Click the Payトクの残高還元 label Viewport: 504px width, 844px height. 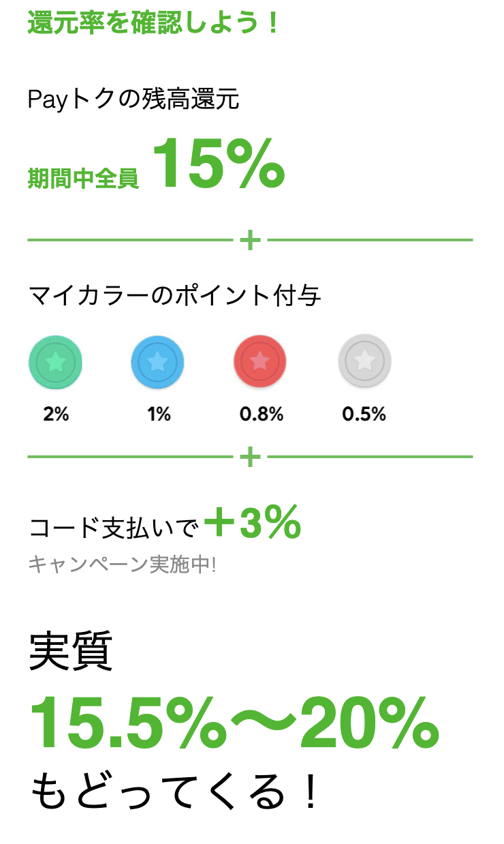pyautogui.click(x=133, y=100)
